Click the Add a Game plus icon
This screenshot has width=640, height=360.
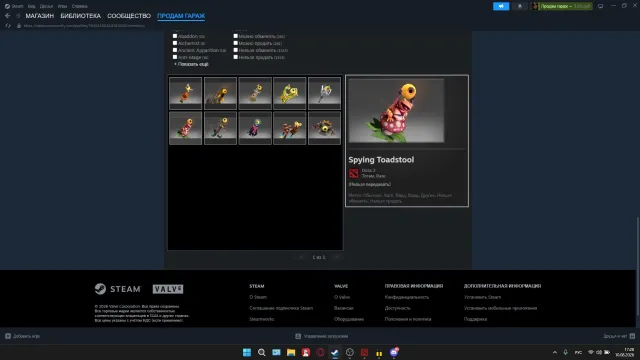(8, 336)
